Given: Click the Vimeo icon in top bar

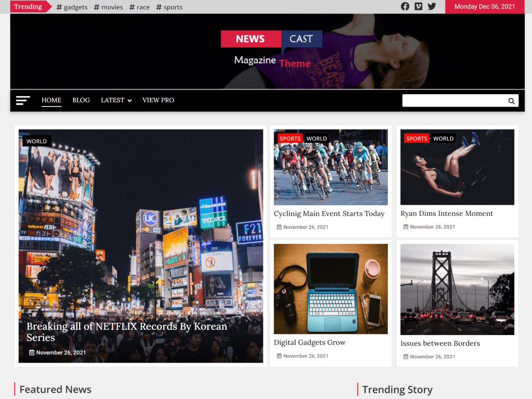Looking at the screenshot, I should (x=418, y=7).
